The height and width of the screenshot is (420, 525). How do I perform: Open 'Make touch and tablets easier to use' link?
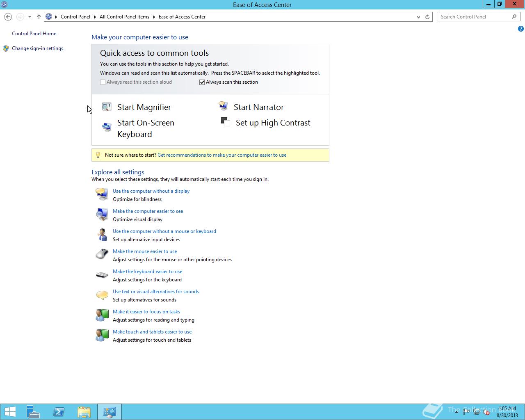coord(152,332)
